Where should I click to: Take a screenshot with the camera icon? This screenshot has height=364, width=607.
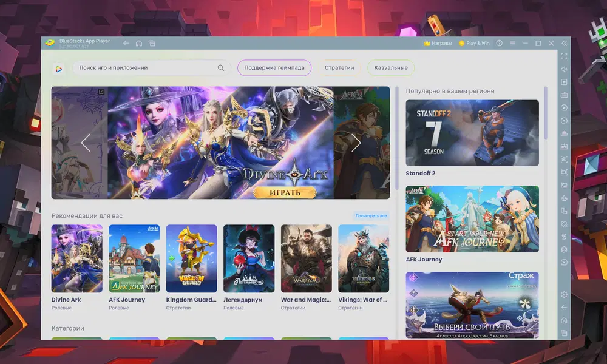(x=564, y=160)
